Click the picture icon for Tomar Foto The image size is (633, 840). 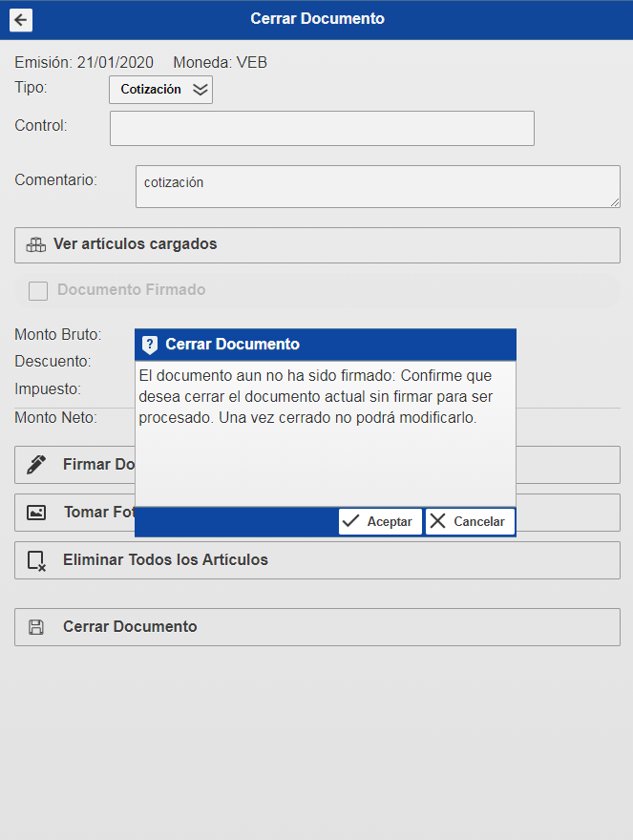(x=36, y=513)
